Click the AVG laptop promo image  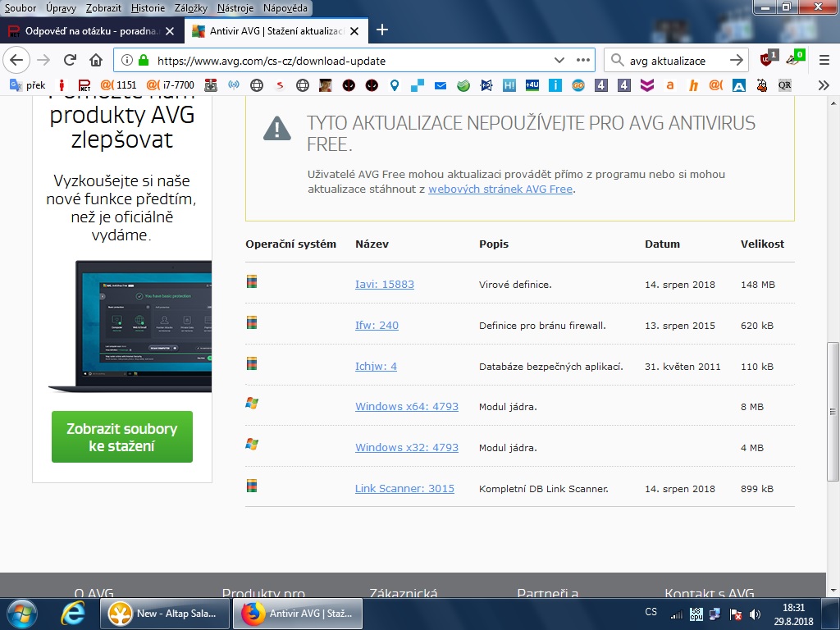pos(130,326)
